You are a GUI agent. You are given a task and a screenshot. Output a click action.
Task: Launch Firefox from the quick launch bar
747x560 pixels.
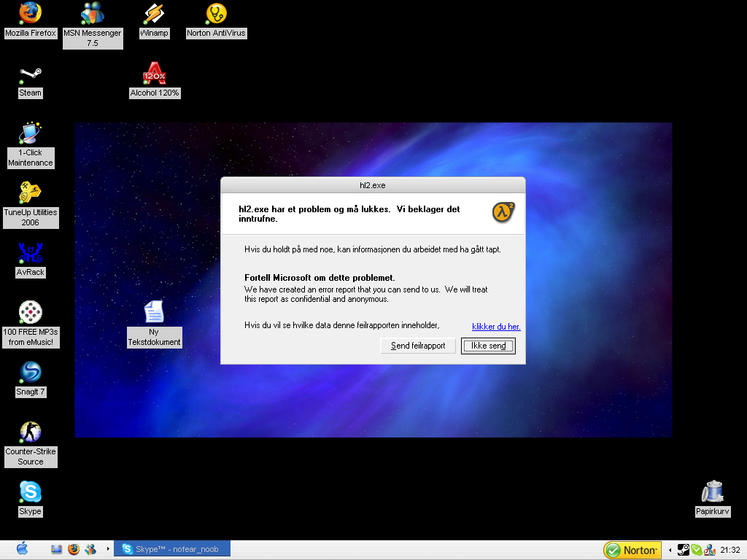click(74, 550)
